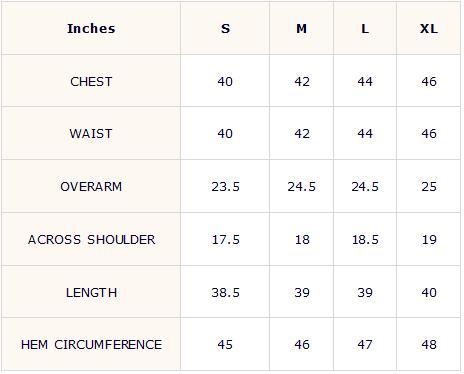Click the 47 hem circumference value
Image resolution: width=464 pixels, height=374 pixels.
tap(365, 345)
